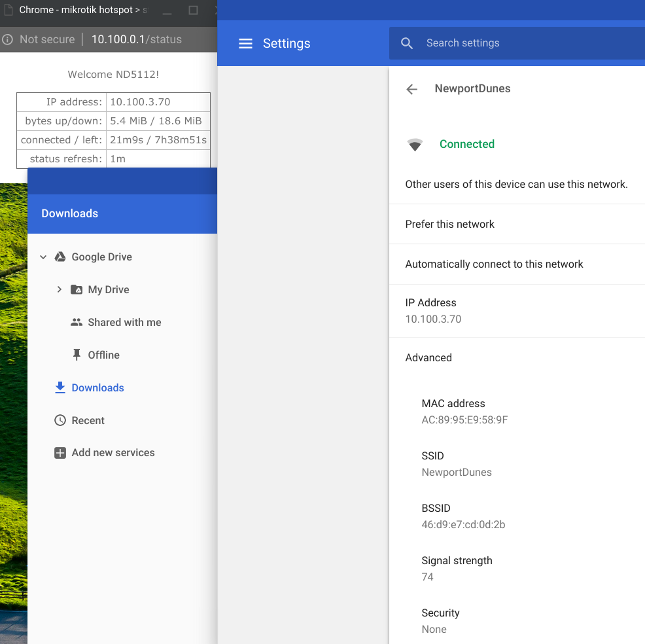Open Google Drive in Files sidebar

(101, 257)
